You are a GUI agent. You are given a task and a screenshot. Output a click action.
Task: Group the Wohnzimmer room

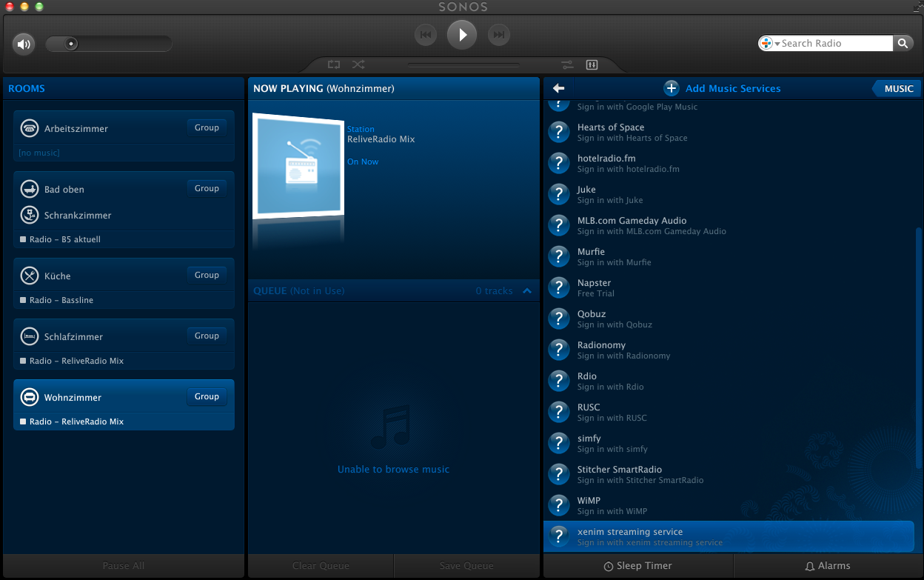pyautogui.click(x=207, y=396)
